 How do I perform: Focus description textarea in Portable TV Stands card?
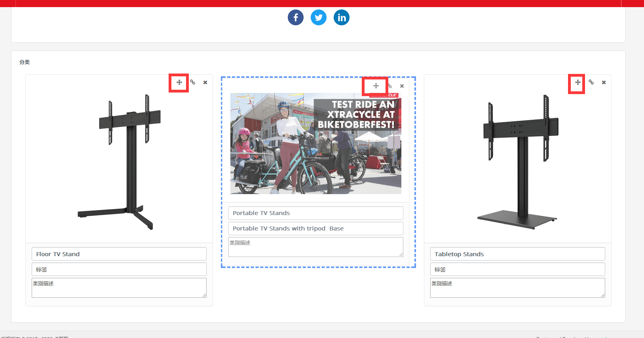click(316, 247)
